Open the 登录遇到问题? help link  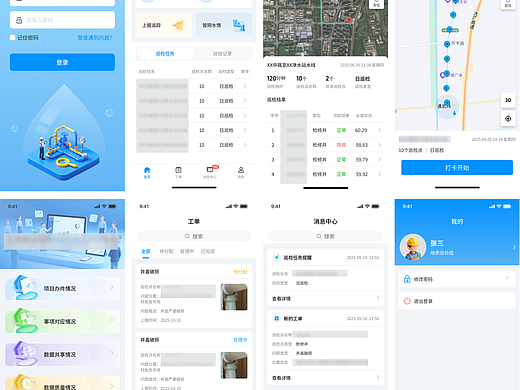95,38
